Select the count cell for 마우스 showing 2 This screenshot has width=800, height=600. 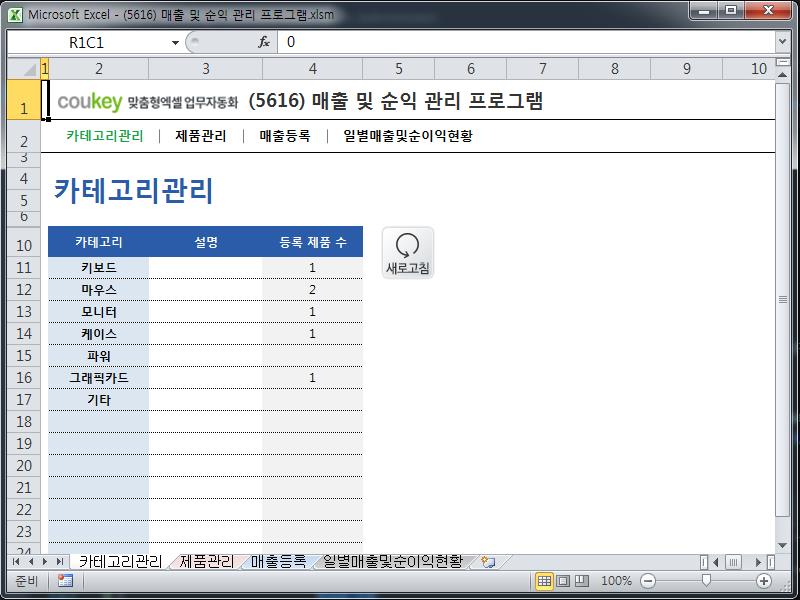(313, 290)
